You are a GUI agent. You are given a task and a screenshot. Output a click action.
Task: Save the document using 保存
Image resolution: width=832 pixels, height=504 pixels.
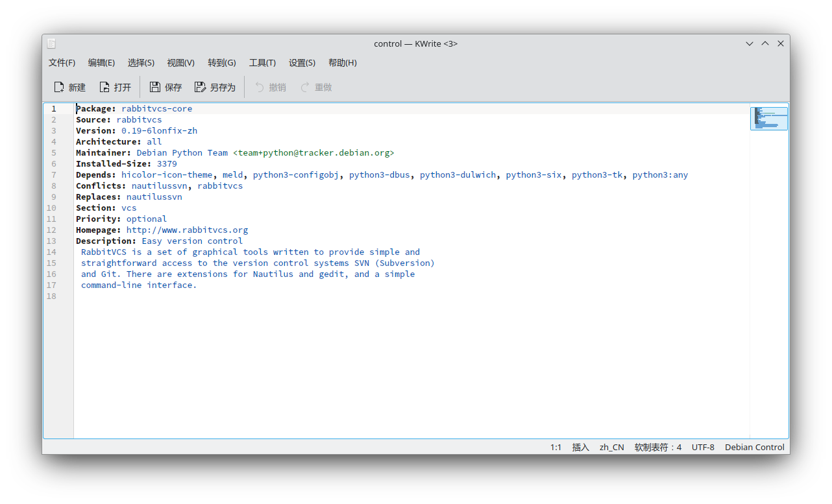tap(165, 87)
